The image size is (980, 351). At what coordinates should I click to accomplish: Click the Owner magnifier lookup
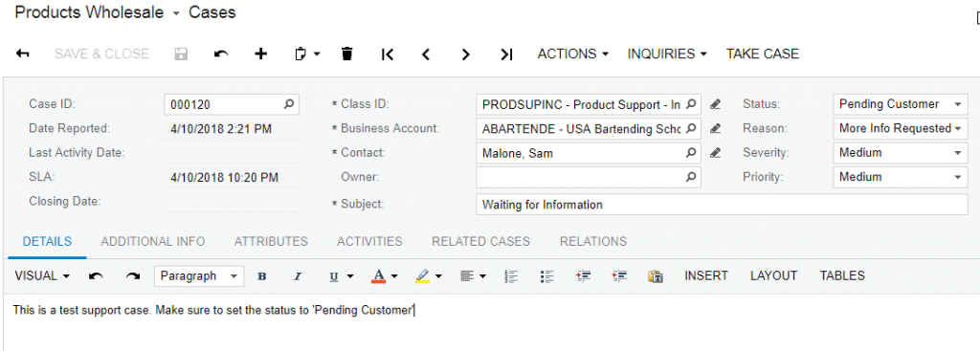click(691, 177)
